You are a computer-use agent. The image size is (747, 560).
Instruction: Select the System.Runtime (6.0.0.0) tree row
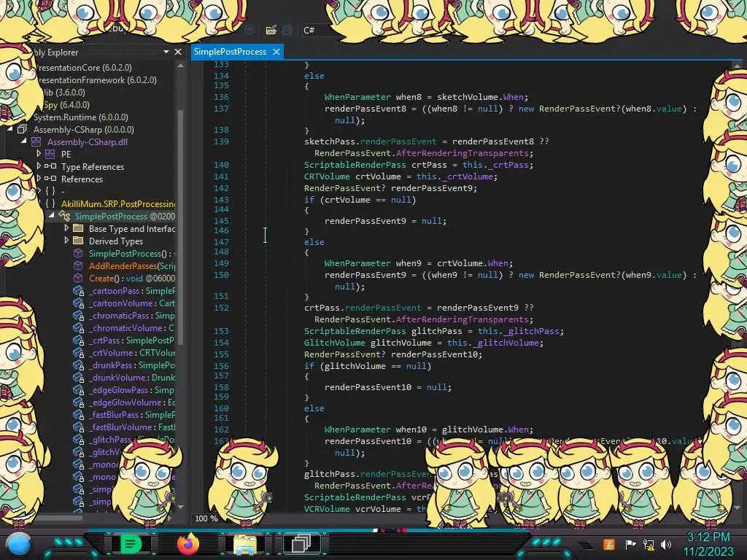[80, 117]
